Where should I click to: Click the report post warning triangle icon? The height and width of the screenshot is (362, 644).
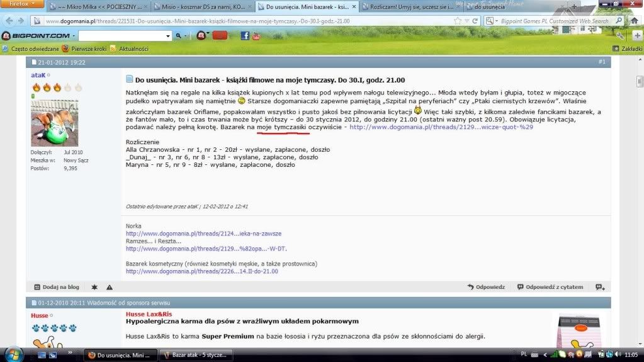(110, 287)
